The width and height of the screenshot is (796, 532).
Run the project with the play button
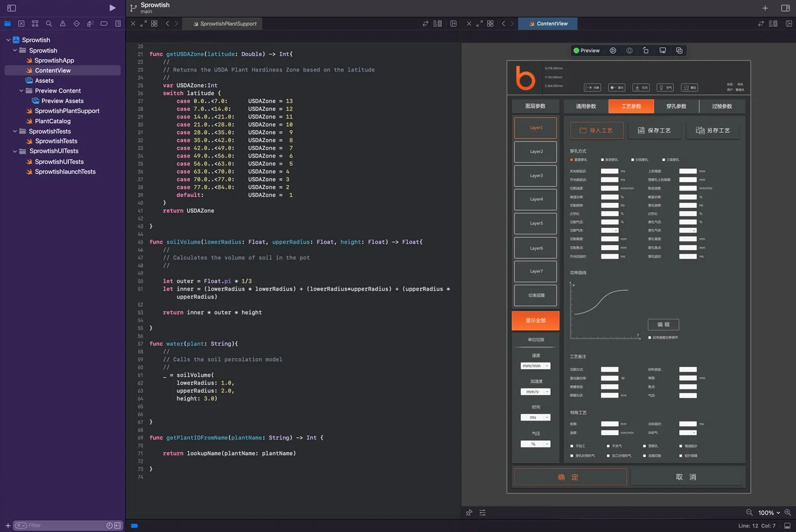click(112, 8)
